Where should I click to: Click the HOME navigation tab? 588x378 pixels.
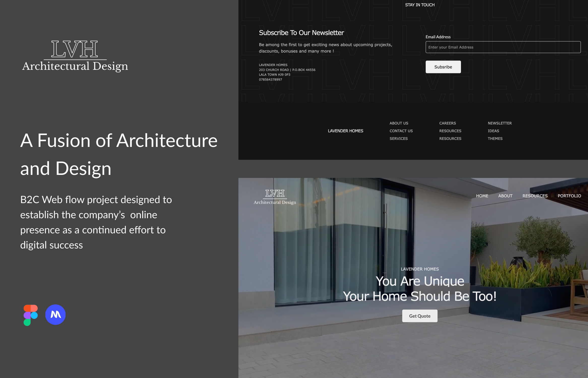click(x=482, y=196)
